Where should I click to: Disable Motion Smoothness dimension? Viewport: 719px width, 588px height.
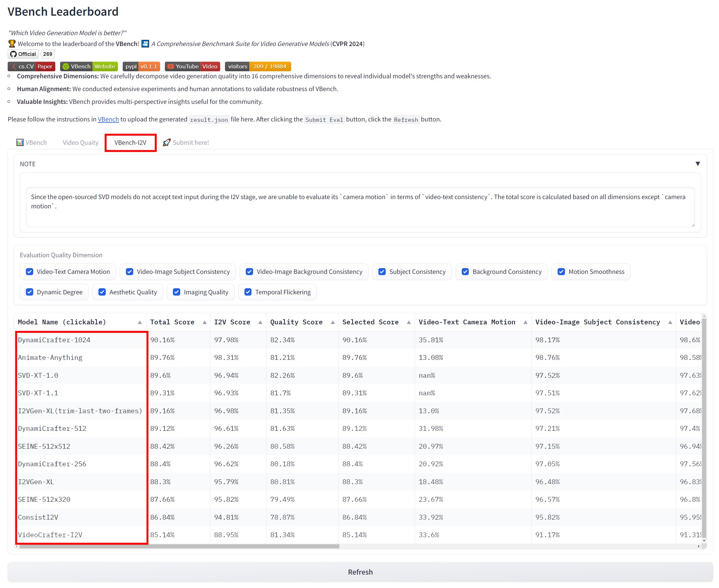(x=561, y=272)
